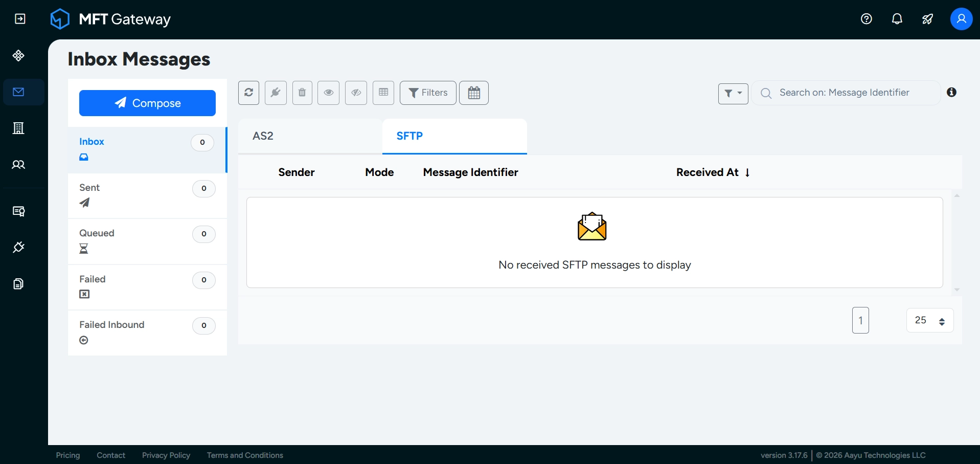Viewport: 980px width, 464px height.
Task: Switch to the AS2 tab
Action: (310, 136)
